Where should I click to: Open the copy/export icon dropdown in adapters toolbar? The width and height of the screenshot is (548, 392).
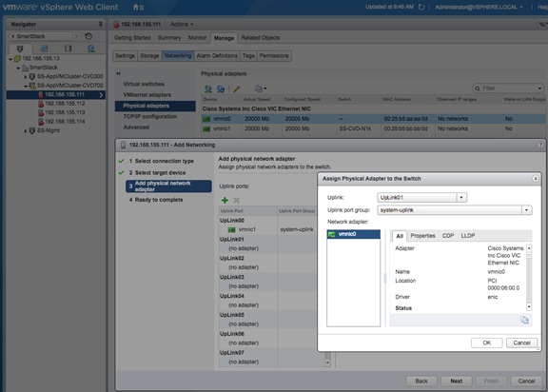click(x=261, y=88)
